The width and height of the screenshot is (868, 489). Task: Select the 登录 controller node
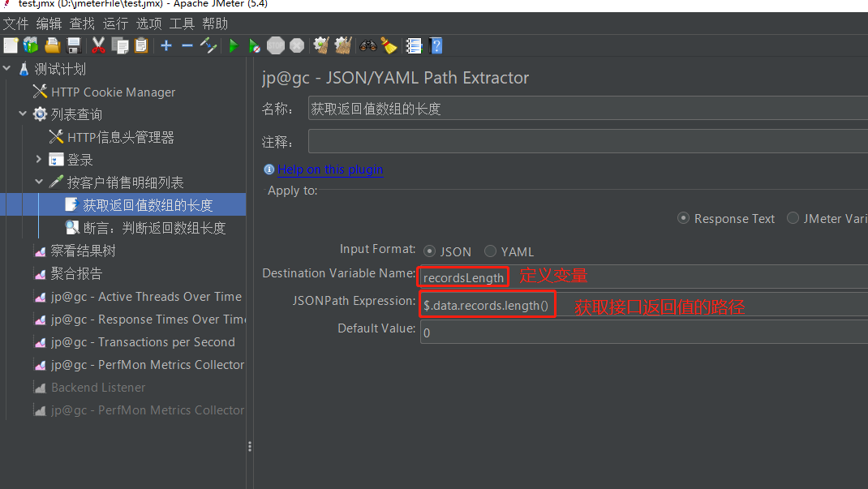pos(79,160)
